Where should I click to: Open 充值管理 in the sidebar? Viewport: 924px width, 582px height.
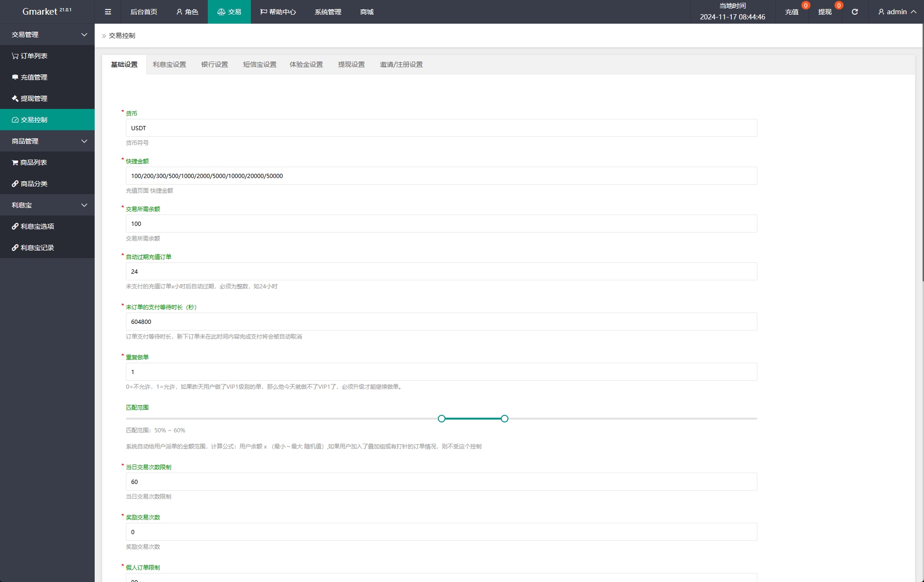click(x=34, y=77)
